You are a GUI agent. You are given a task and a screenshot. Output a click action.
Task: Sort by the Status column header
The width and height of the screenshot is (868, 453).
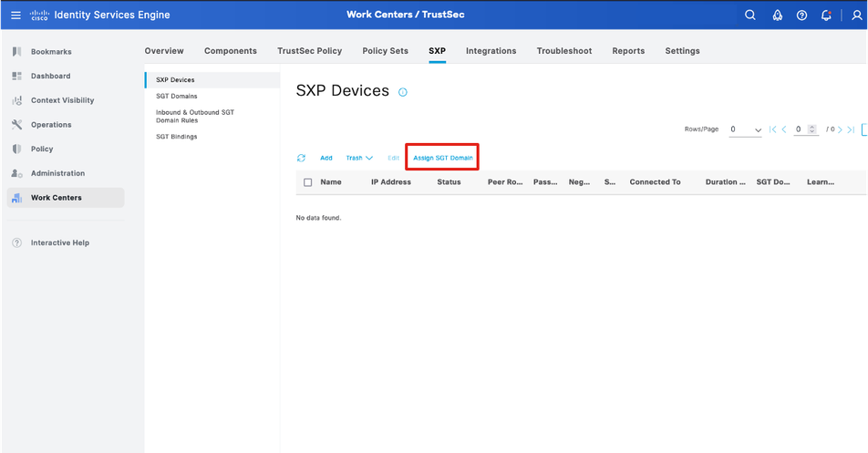point(449,182)
